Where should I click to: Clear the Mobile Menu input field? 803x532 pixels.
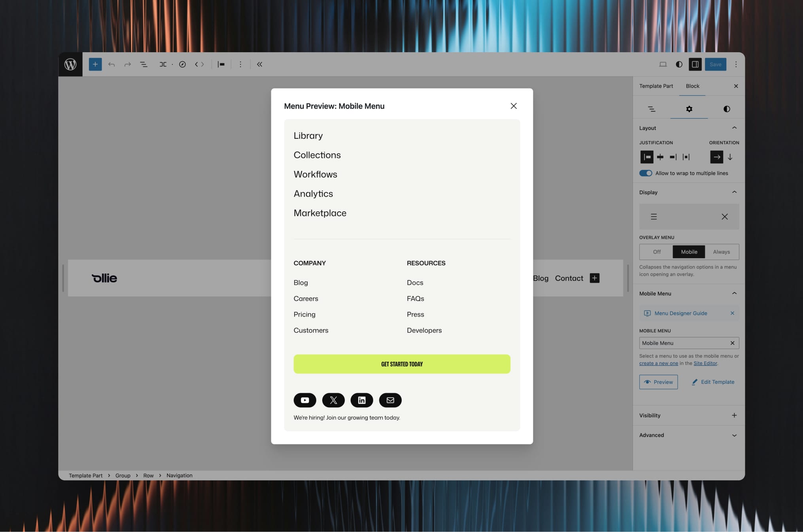tap(732, 343)
